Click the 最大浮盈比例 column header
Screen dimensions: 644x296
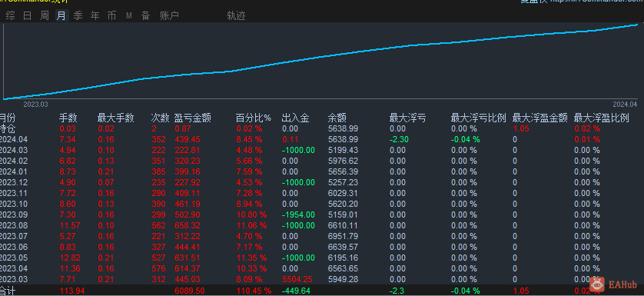[602, 118]
